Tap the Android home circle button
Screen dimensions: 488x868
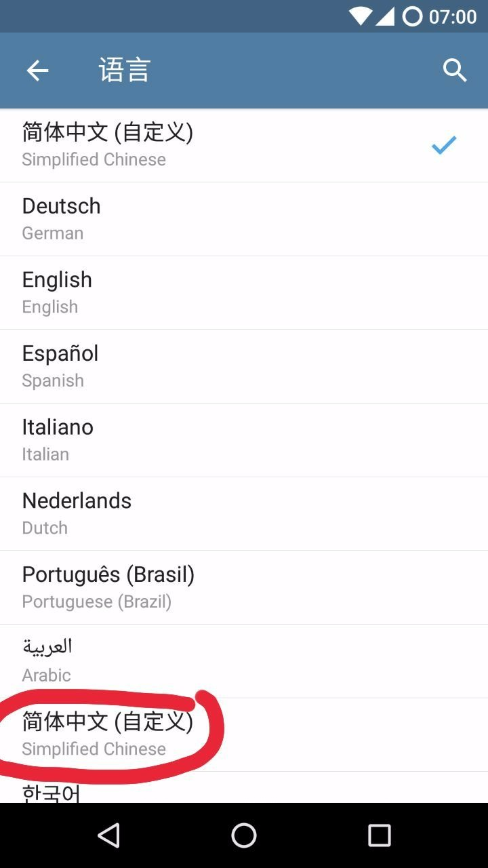click(244, 835)
